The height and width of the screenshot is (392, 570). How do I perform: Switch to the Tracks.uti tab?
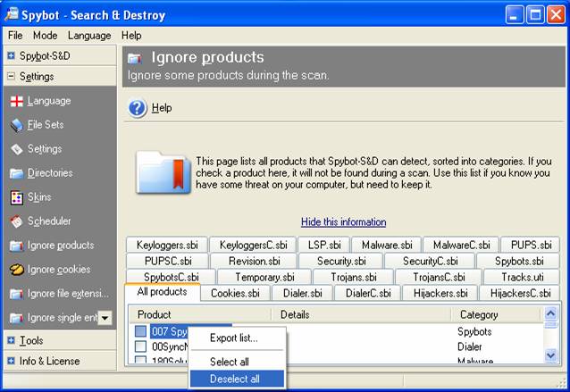click(523, 277)
